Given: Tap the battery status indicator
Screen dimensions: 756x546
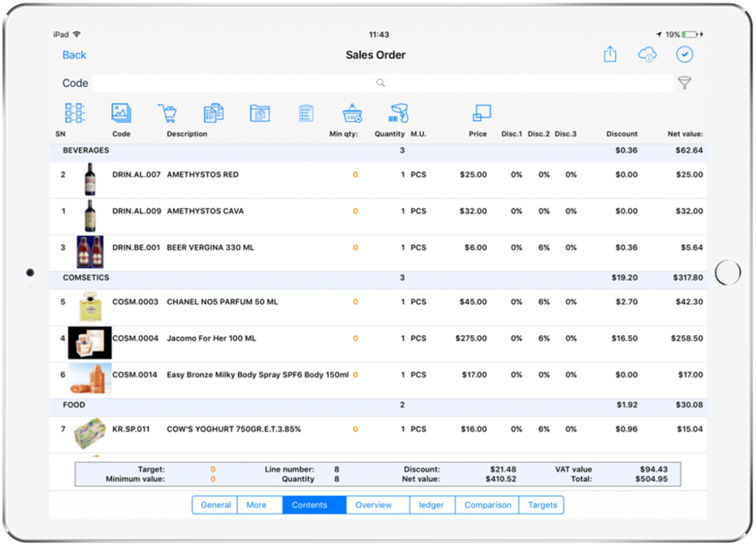Looking at the screenshot, I should click(x=691, y=35).
